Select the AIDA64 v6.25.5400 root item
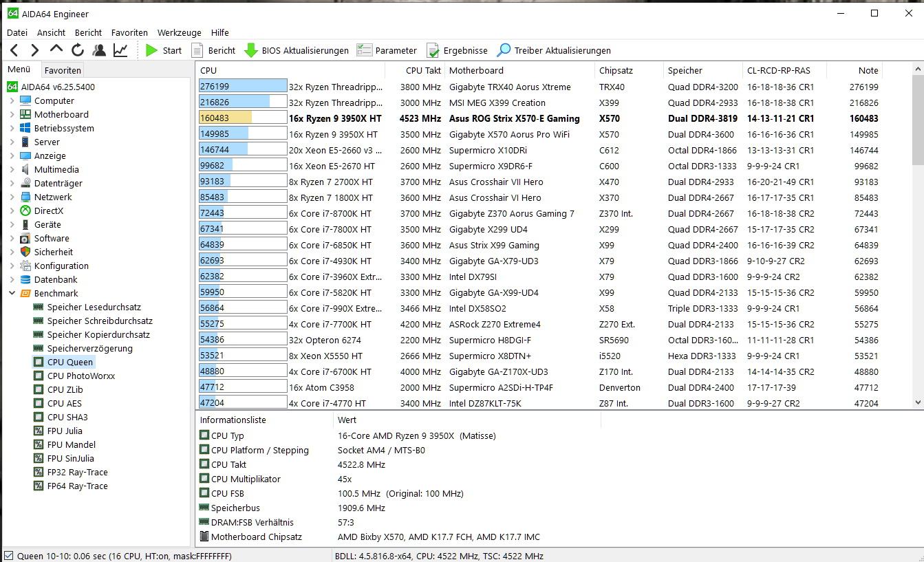Viewport: 924px width, 562px height. tap(51, 87)
